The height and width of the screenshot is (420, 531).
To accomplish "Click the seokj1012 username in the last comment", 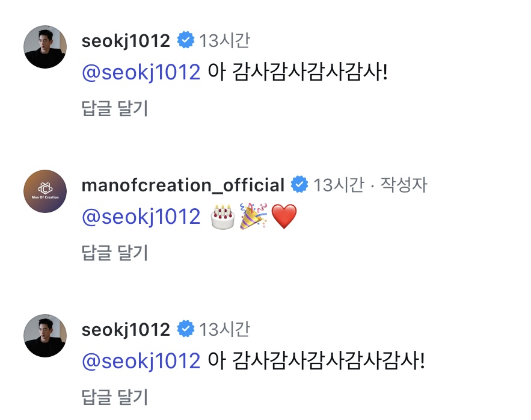I will 126,330.
